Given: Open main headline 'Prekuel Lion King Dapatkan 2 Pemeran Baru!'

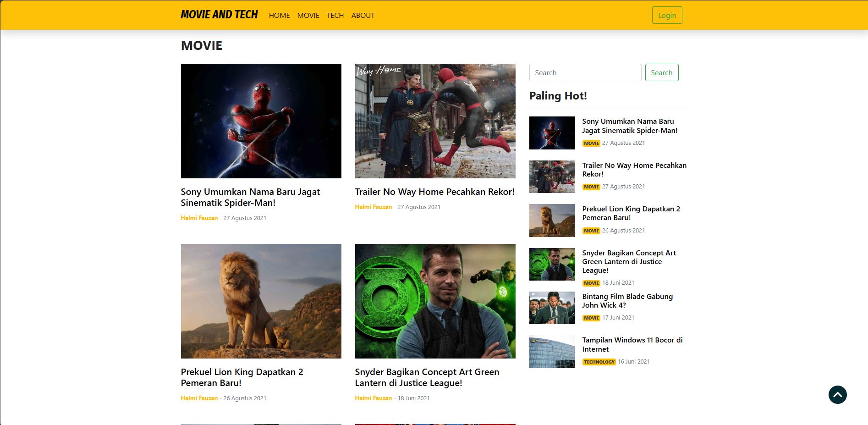Looking at the screenshot, I should coord(242,377).
